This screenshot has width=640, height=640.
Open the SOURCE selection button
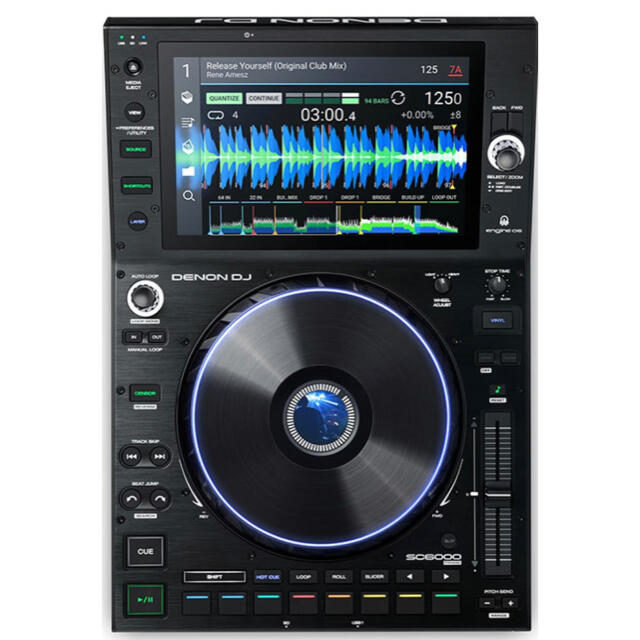tap(136, 149)
